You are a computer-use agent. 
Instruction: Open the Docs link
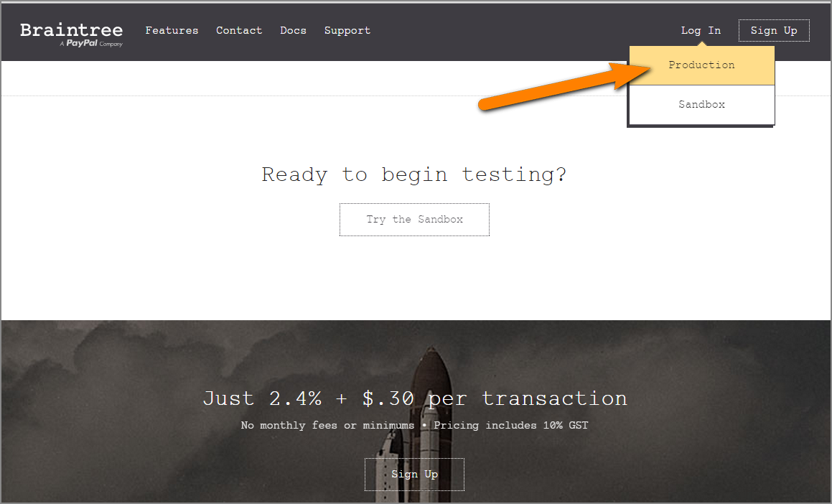294,31
